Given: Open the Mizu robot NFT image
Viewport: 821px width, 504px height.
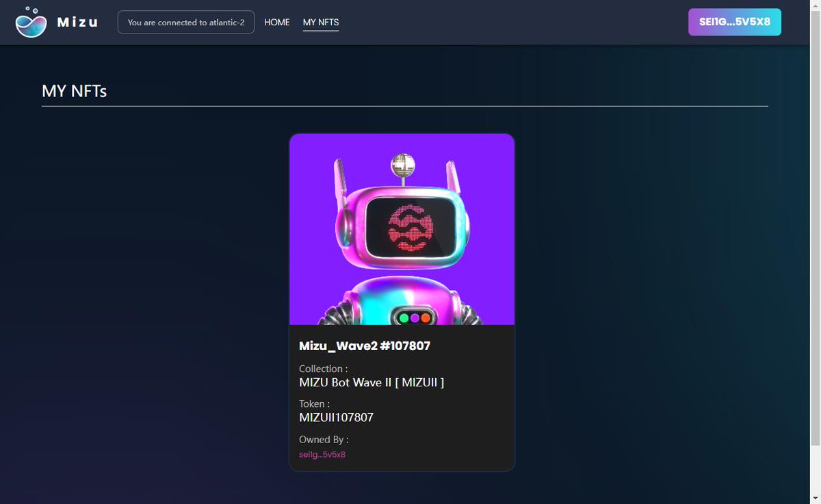Looking at the screenshot, I should pos(402,229).
